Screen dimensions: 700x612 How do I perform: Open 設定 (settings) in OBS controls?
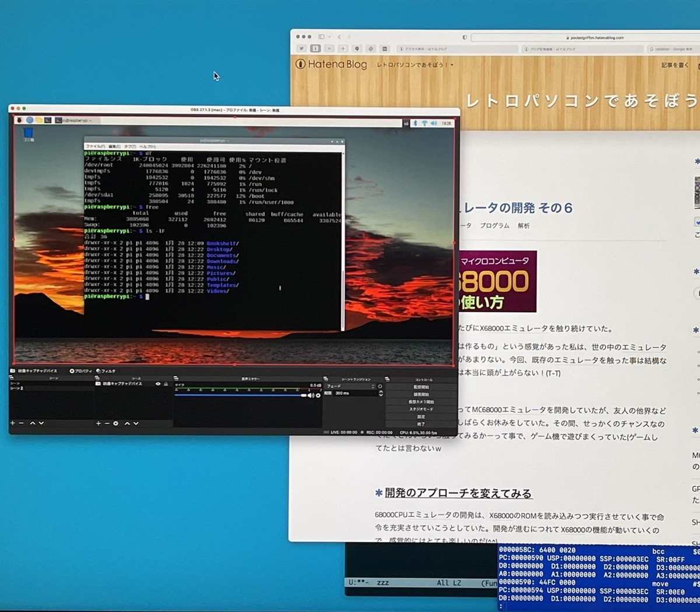(422, 417)
